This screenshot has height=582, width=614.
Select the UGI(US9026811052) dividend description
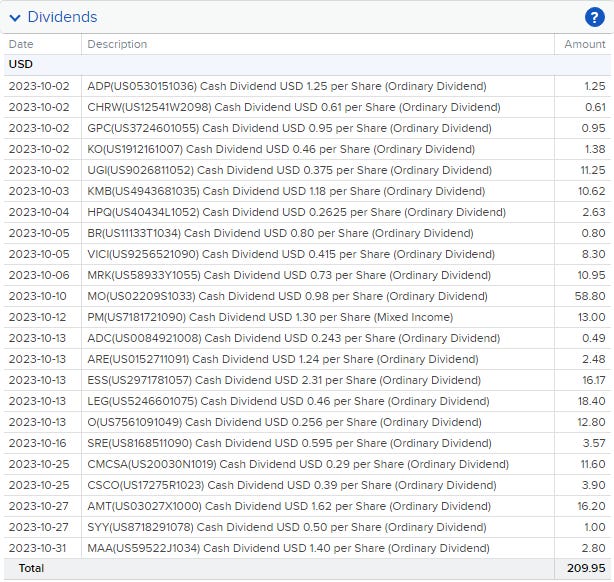pos(289,170)
